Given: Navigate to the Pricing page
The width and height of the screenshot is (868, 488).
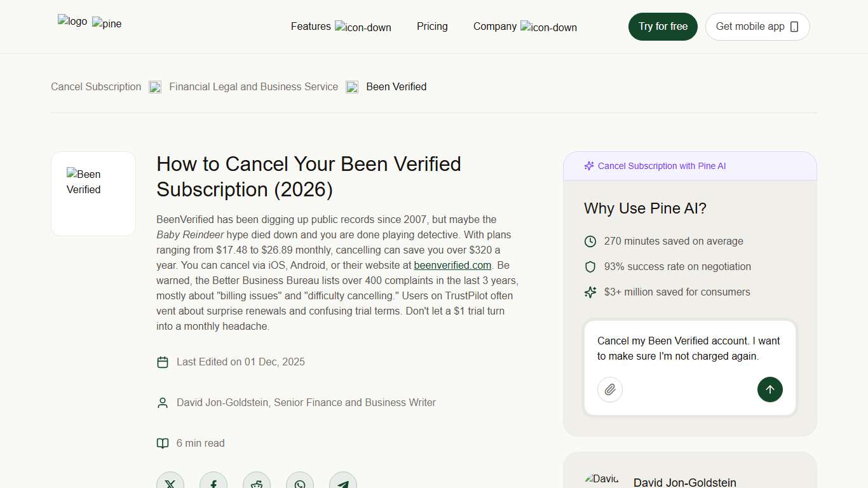Looking at the screenshot, I should coord(432,26).
